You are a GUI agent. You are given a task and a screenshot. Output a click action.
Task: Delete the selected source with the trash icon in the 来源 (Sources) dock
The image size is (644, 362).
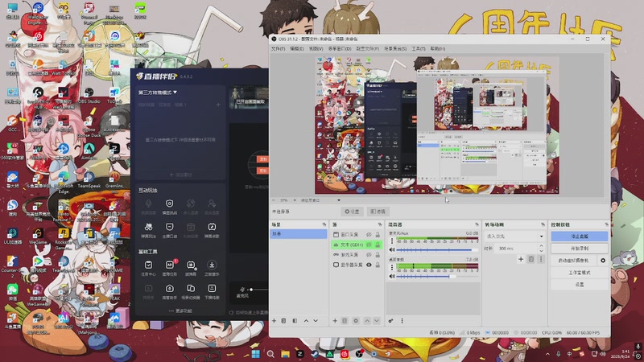coord(345,320)
